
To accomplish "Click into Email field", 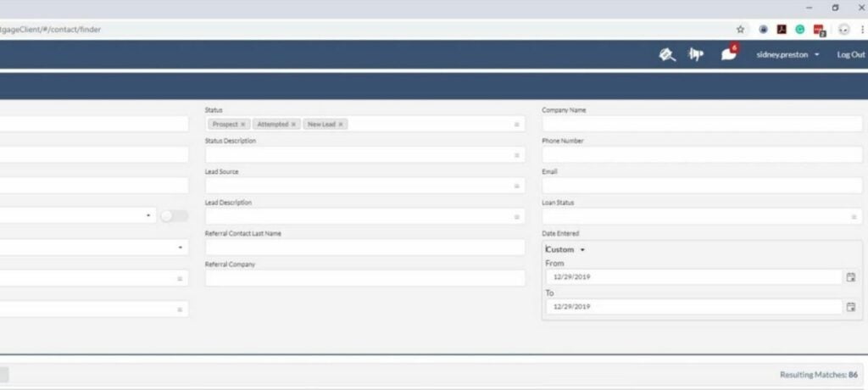I will (x=702, y=187).
